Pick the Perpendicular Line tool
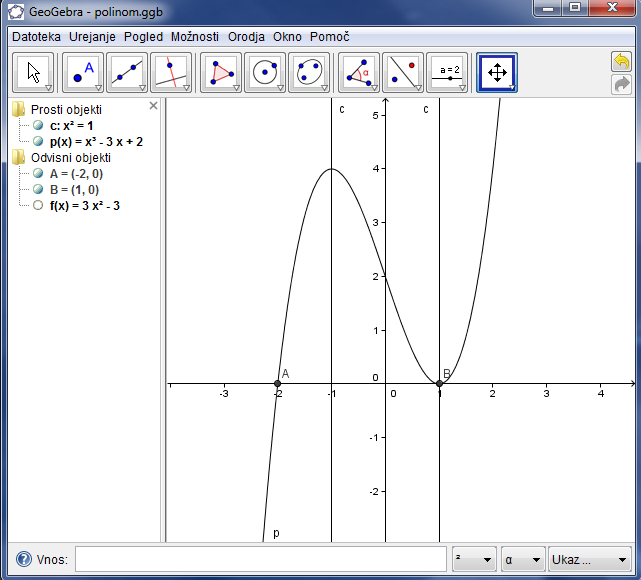Image resolution: width=641 pixels, height=580 pixels. 172,73
